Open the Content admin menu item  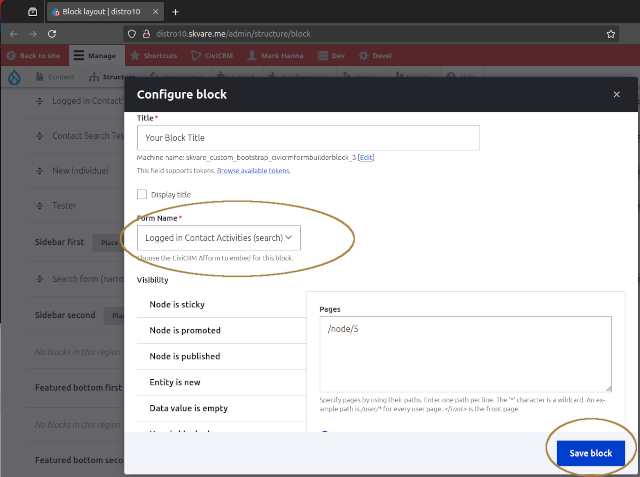(56, 77)
